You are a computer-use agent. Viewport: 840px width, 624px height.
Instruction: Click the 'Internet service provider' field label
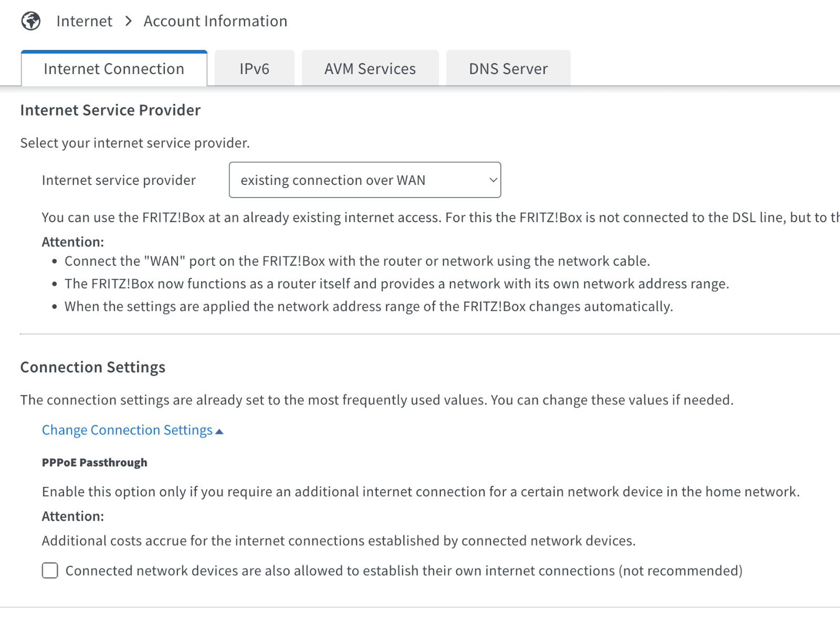[x=119, y=180]
